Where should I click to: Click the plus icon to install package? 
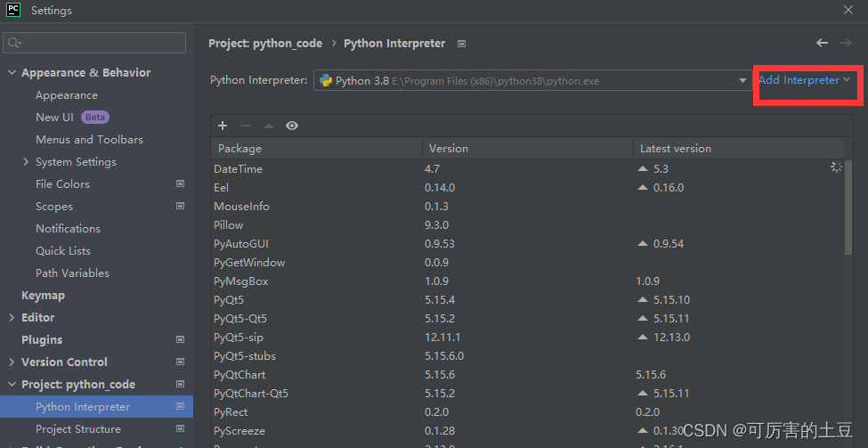point(223,126)
